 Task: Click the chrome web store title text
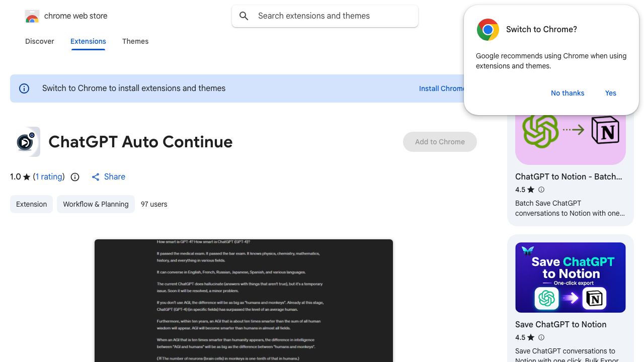[x=76, y=16]
